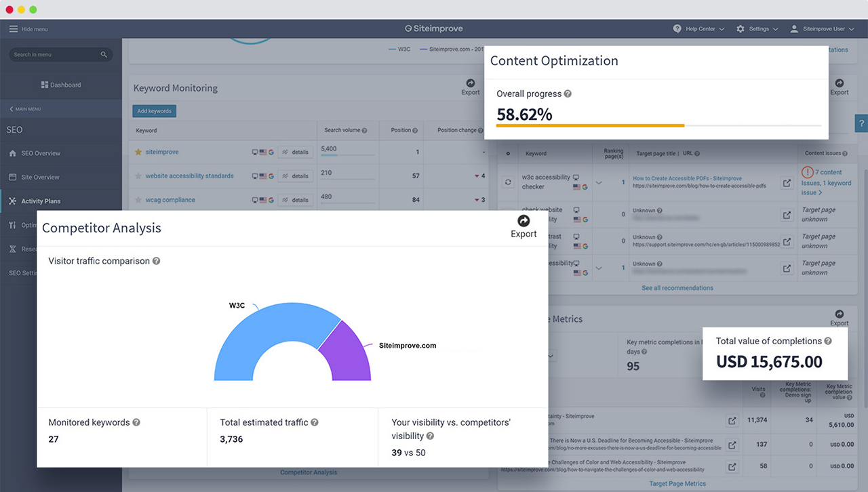
Task: Open SEO Overview in the sidebar
Action: (x=41, y=153)
